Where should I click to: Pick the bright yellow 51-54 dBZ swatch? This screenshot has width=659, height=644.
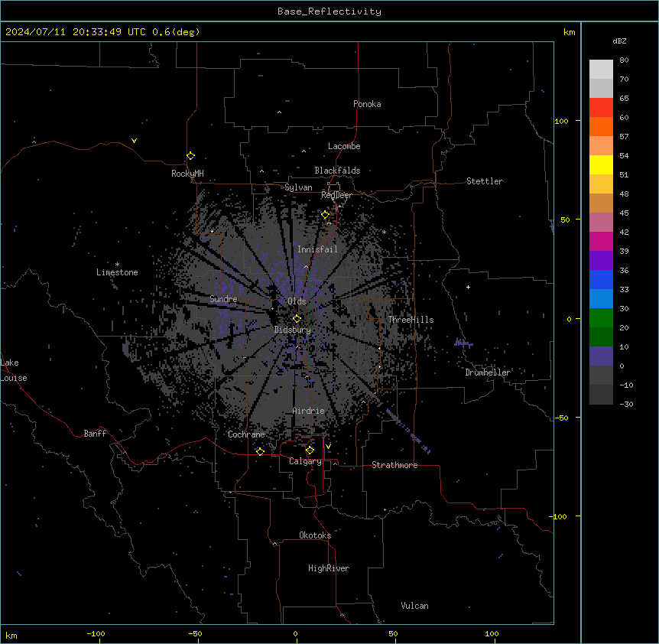click(601, 164)
